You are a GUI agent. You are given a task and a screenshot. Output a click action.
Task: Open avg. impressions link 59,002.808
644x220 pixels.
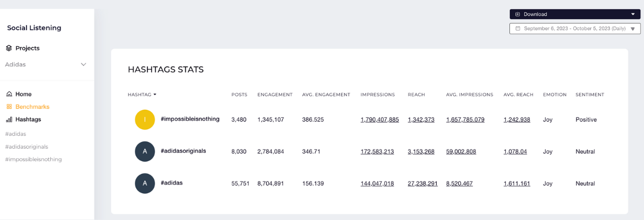[x=461, y=152]
